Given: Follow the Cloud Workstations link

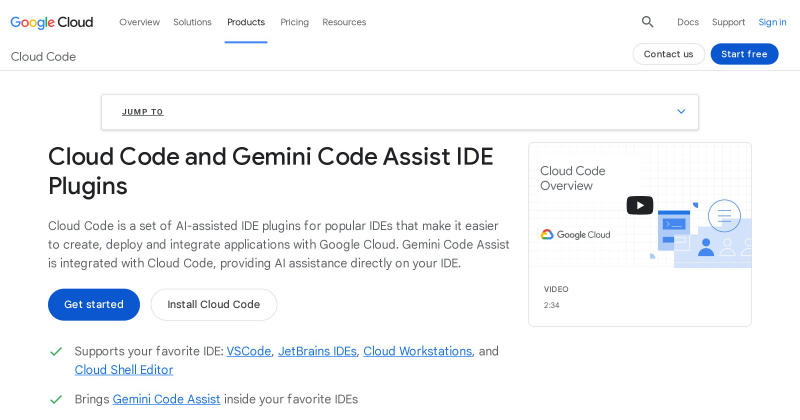Looking at the screenshot, I should (x=417, y=351).
